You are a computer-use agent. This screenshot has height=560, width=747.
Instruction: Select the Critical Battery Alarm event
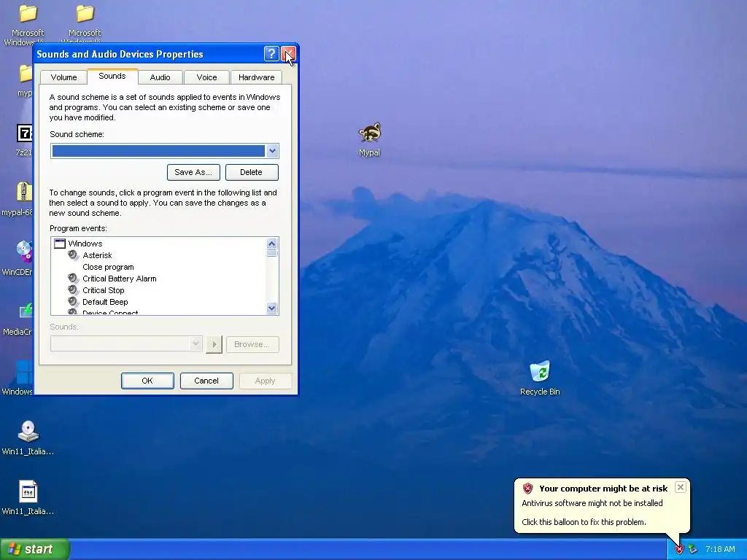[x=120, y=279]
